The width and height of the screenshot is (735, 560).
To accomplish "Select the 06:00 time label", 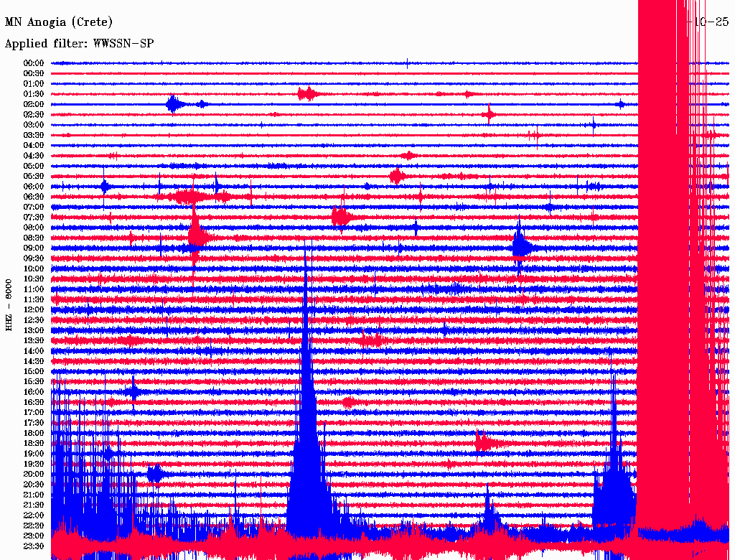I will pos(34,187).
